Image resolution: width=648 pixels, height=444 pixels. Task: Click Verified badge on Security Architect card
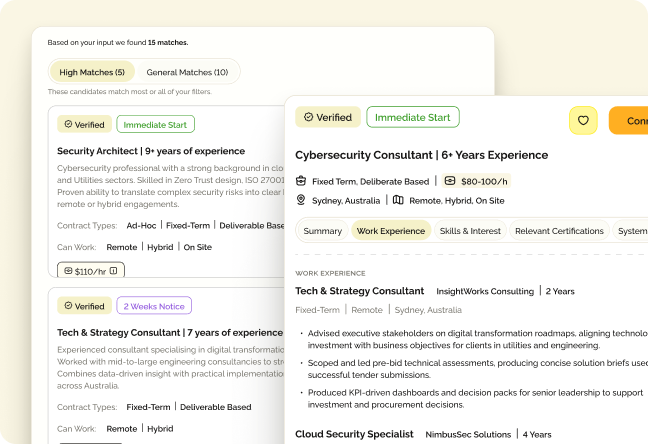click(84, 125)
